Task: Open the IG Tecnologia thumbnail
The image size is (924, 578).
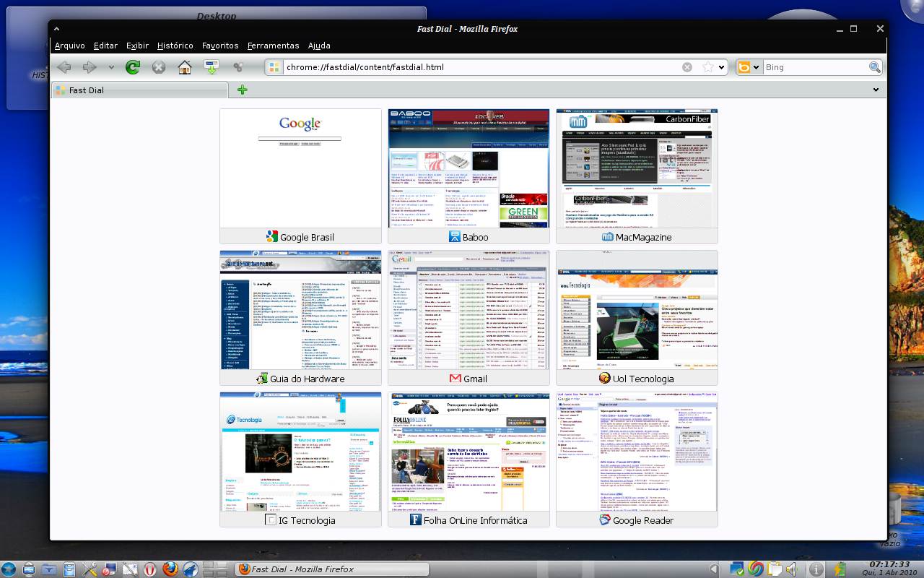Action: tap(300, 452)
